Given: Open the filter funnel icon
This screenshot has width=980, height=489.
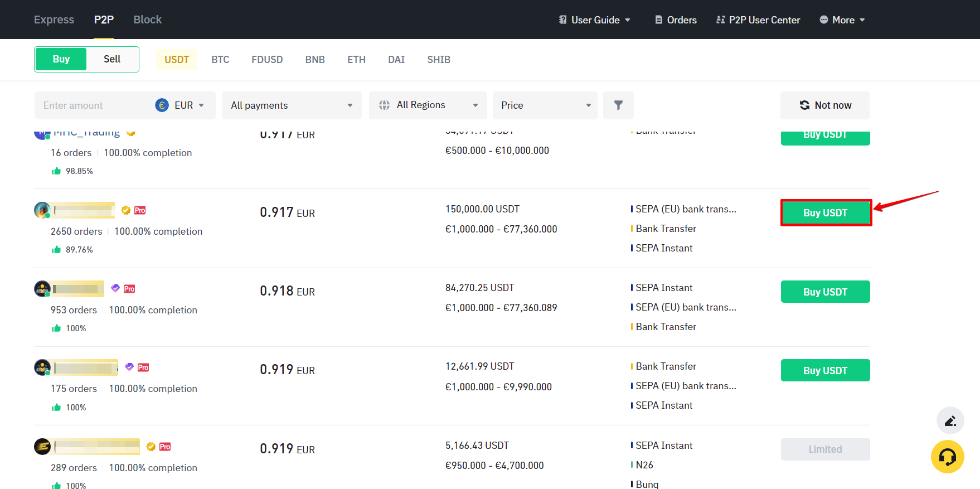Looking at the screenshot, I should click(618, 105).
